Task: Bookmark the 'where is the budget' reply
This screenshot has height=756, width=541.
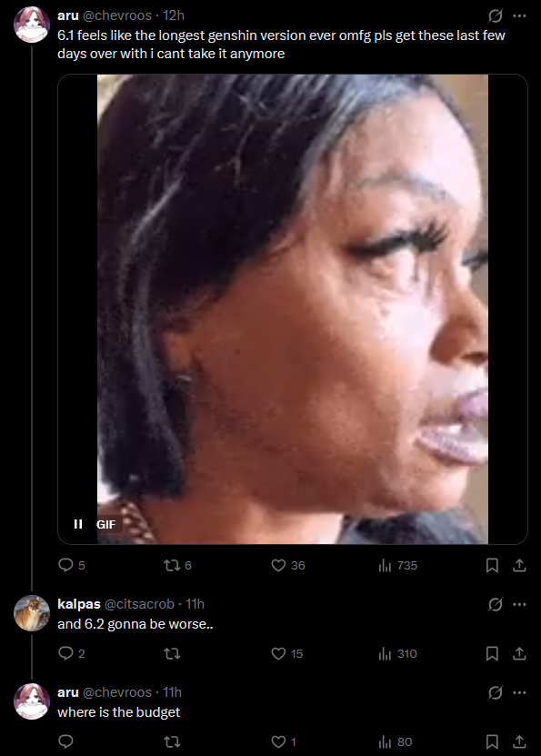Action: coord(492,741)
